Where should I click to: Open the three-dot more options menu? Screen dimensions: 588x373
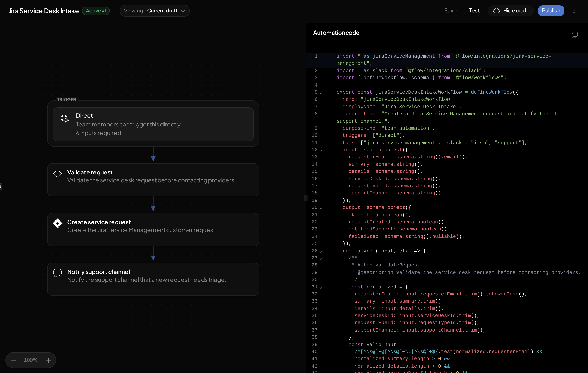[x=574, y=11]
